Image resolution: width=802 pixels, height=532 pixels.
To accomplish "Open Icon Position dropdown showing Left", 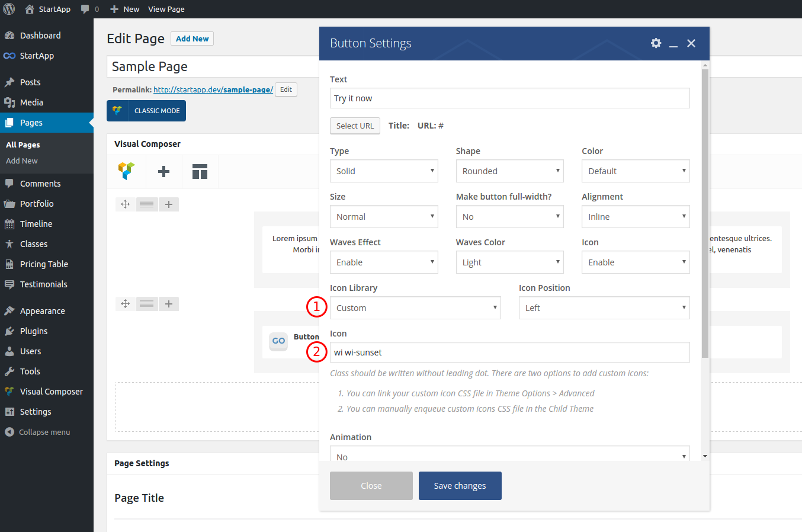I will coord(604,308).
